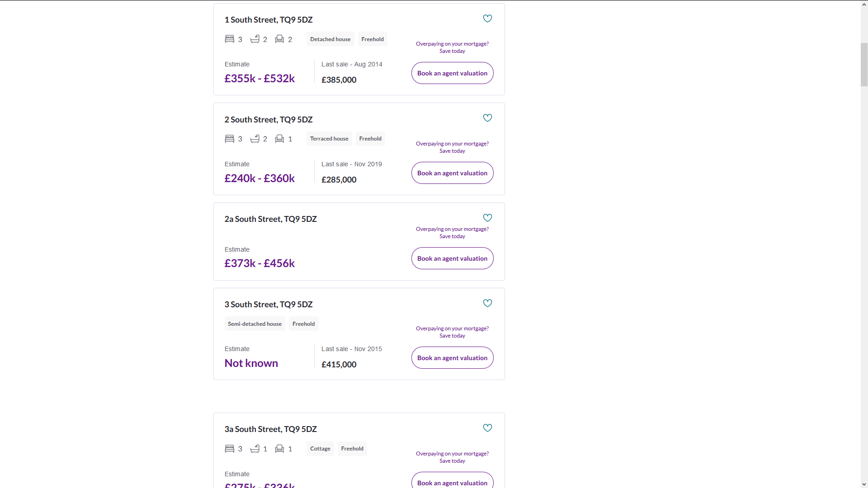Book agent valuation for 2a South Street

452,258
